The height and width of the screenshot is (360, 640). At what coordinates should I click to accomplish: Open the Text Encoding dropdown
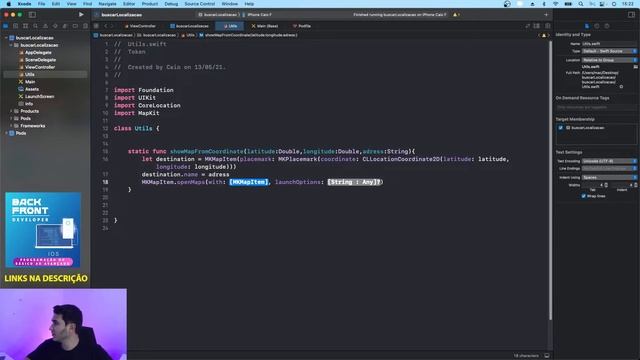pos(609,161)
